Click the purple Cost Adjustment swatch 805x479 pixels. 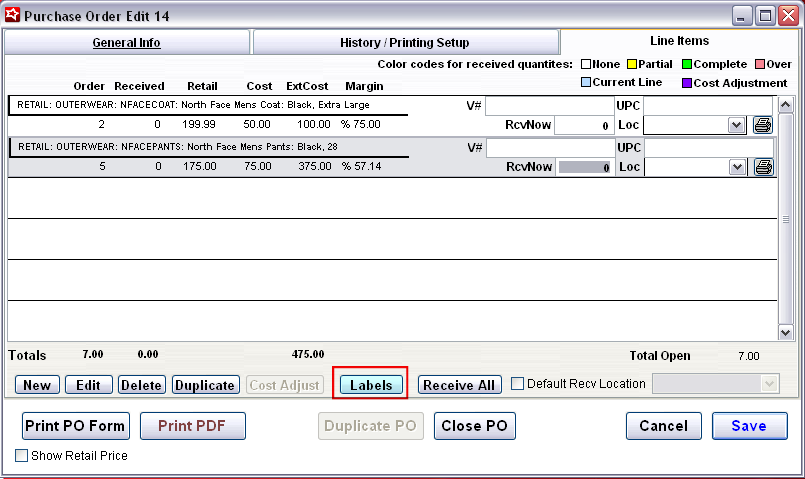(x=687, y=83)
